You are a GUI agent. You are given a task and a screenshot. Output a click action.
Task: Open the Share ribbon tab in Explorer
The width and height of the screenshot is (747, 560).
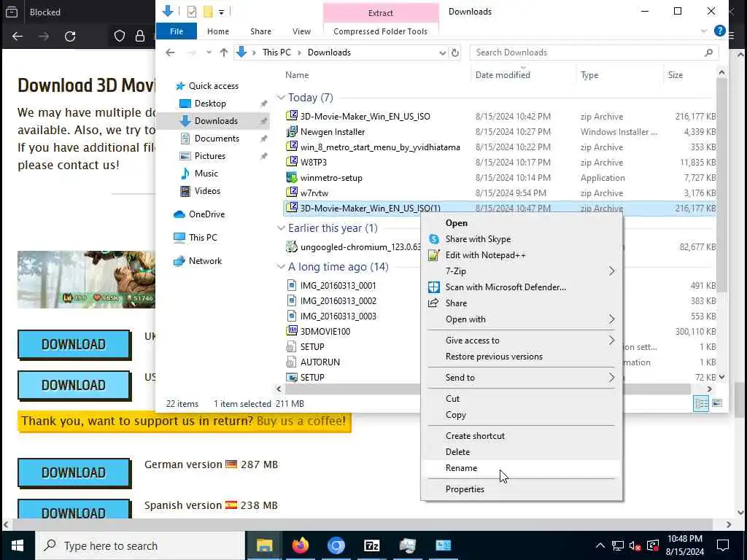260,31
